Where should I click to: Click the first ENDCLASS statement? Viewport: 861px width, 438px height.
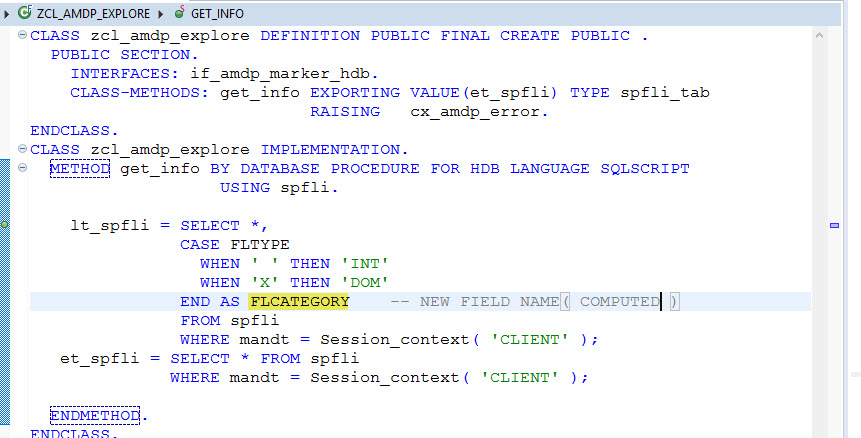(x=74, y=131)
